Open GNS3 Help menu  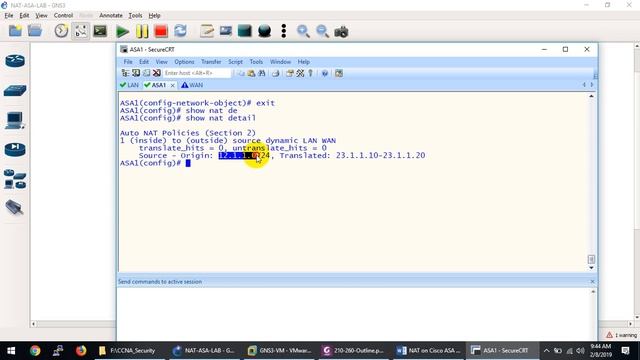point(154,16)
